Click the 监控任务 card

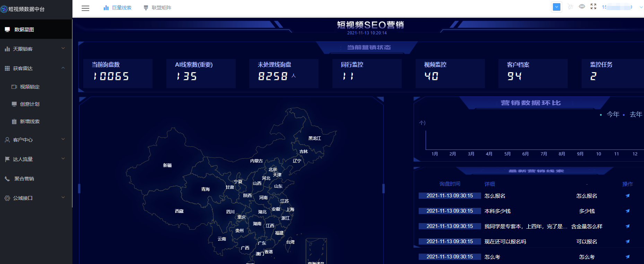pyautogui.click(x=613, y=73)
